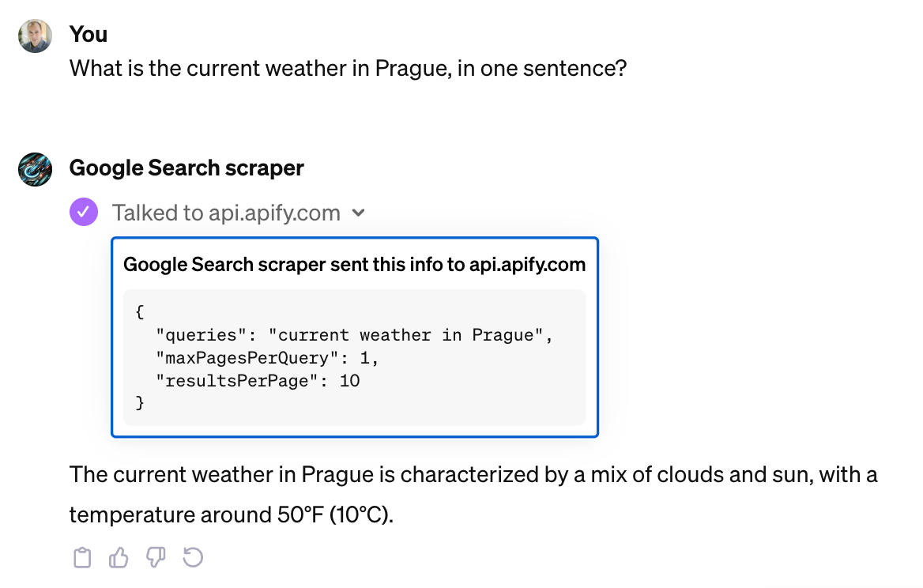923x588 pixels.
Task: Select the "Google Search scraper" name heading
Action: [186, 168]
